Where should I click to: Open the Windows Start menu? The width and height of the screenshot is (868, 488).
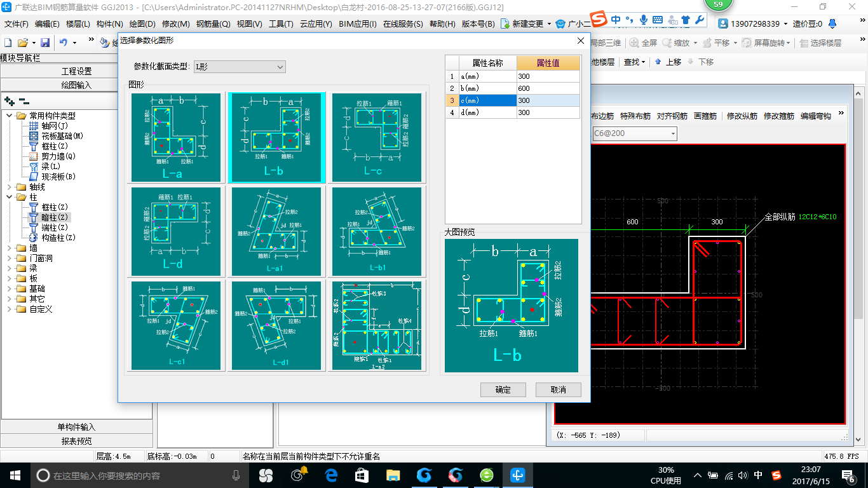pyautogui.click(x=14, y=475)
